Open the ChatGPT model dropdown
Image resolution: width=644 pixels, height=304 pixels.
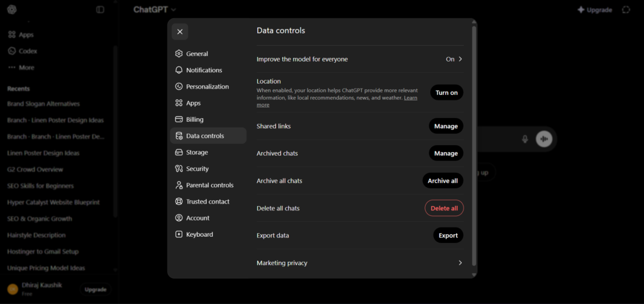(x=155, y=9)
